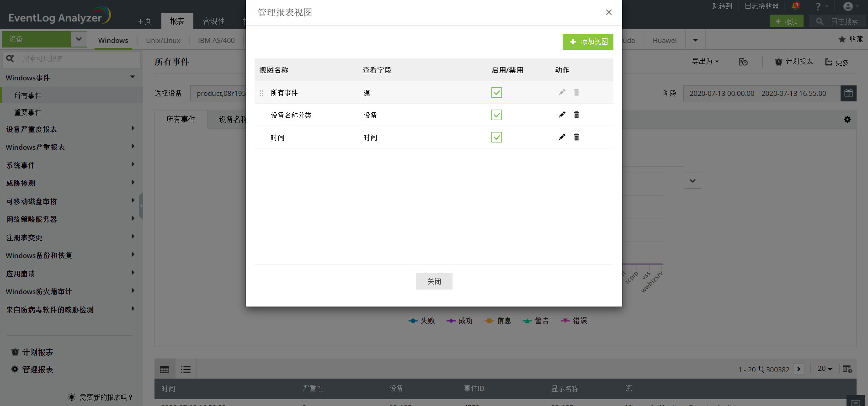Toggle the 错误 legend series
Image resolution: width=868 pixels, height=406 pixels.
tap(574, 321)
